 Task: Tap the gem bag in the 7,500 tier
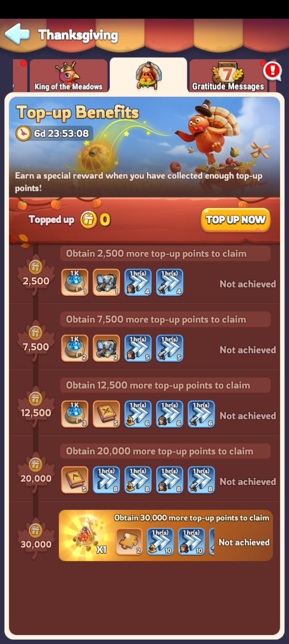coord(75,348)
